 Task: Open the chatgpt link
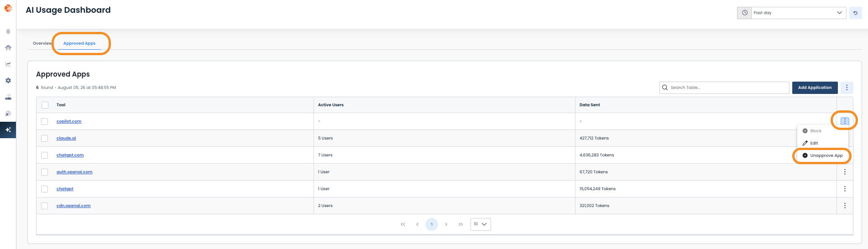pyautogui.click(x=65, y=189)
